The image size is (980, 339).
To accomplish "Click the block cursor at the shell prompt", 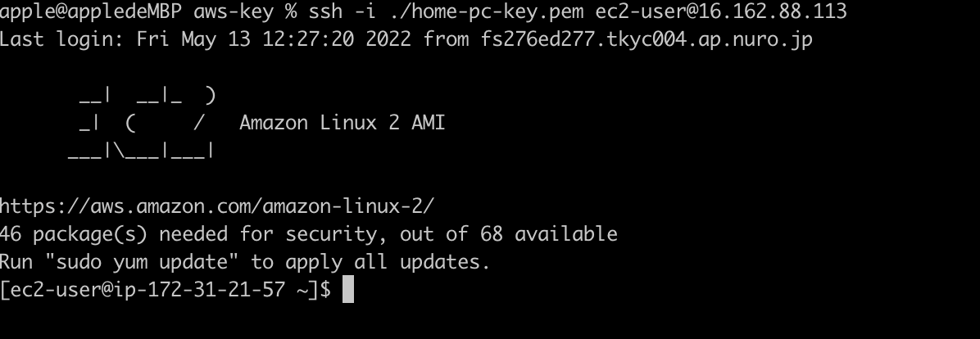I will tap(347, 290).
